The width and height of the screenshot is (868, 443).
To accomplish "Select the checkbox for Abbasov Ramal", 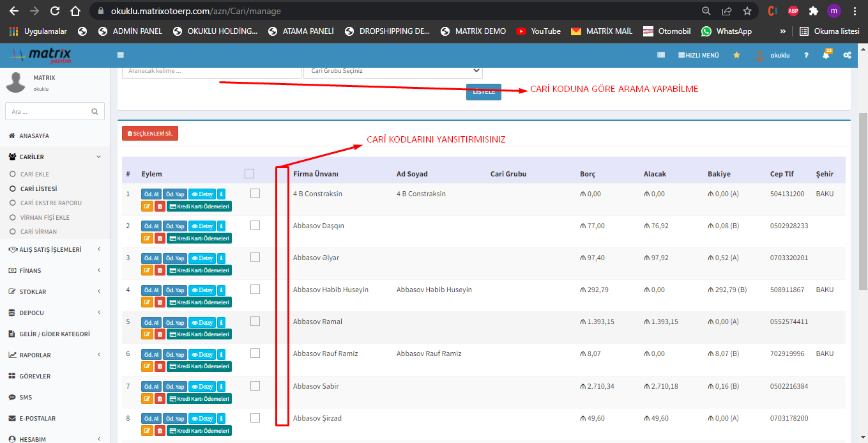I will 255,321.
